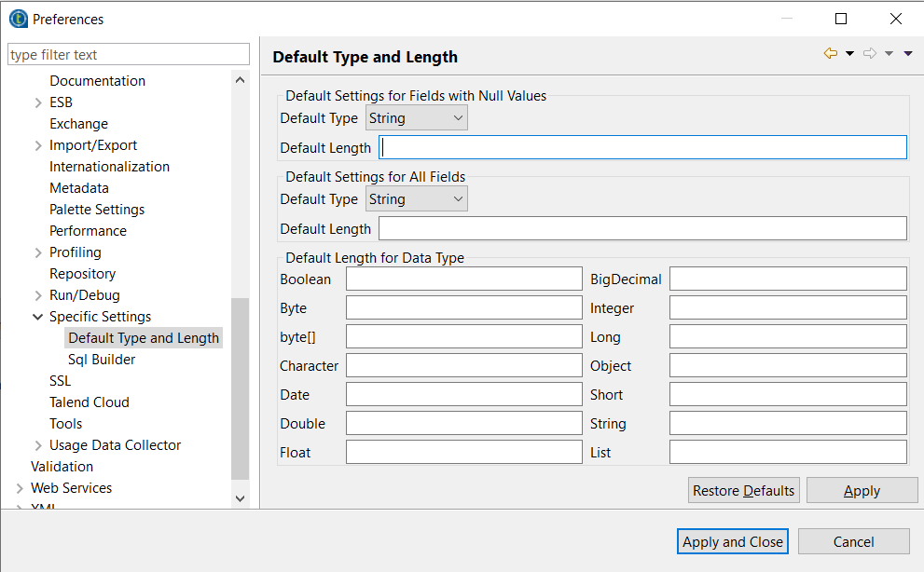Click the Cancel button

pos(853,541)
